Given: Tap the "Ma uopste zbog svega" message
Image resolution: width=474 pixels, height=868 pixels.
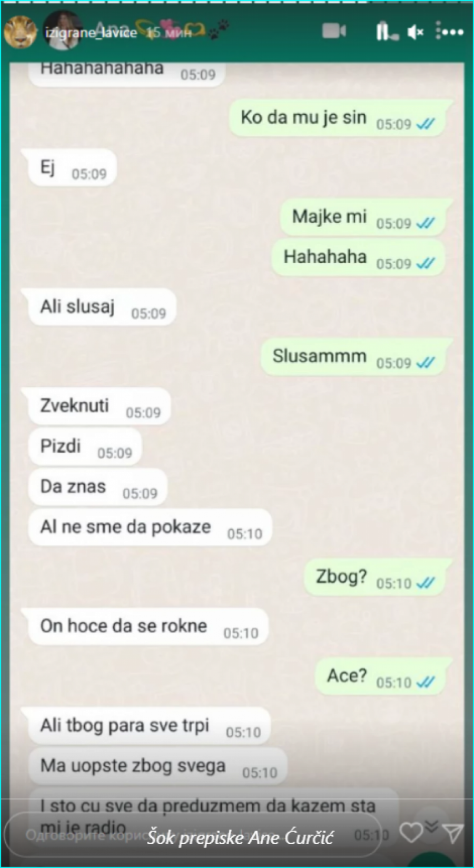Looking at the screenshot, I should pos(157,766).
